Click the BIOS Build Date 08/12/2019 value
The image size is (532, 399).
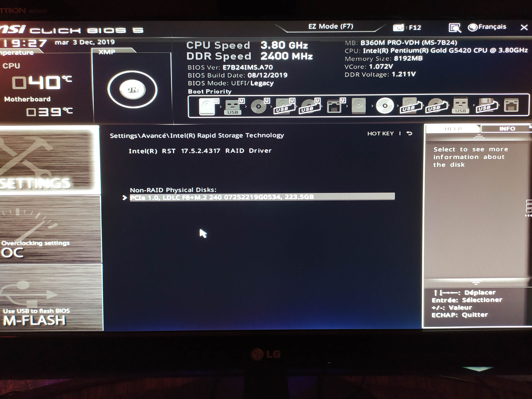point(267,75)
